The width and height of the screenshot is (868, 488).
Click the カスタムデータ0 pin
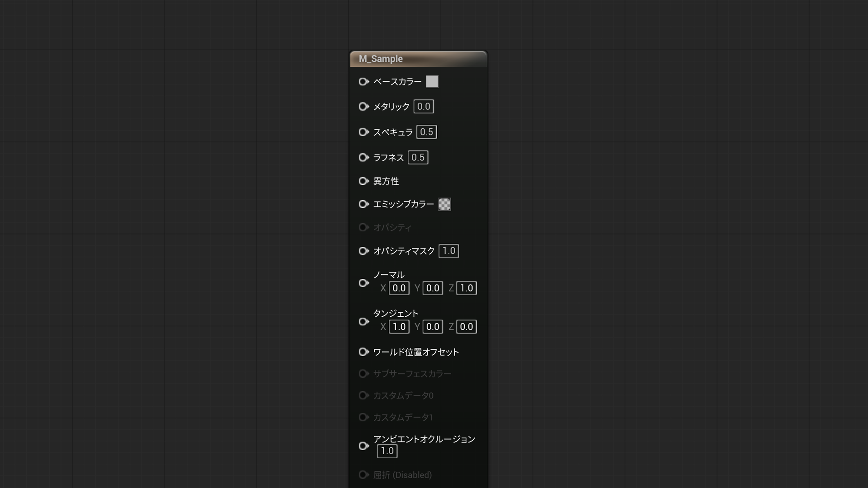pos(363,395)
